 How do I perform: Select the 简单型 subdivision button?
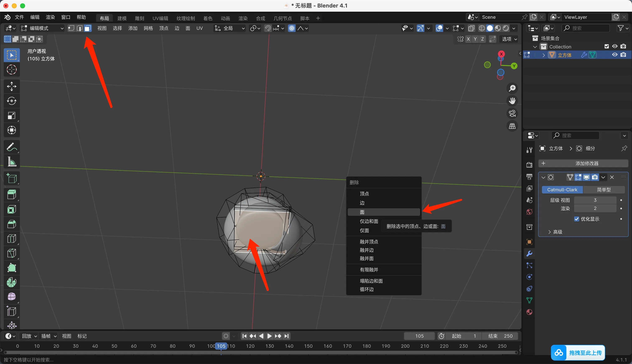(x=603, y=190)
